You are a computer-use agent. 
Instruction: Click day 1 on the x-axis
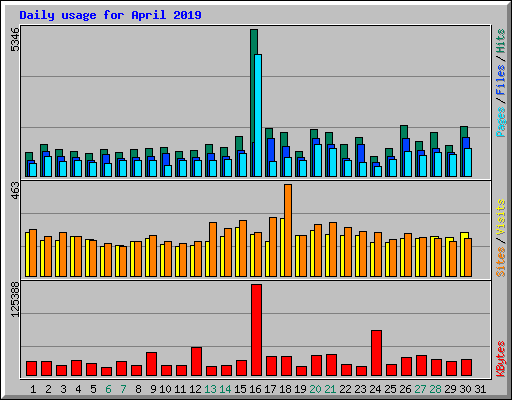tap(33, 389)
